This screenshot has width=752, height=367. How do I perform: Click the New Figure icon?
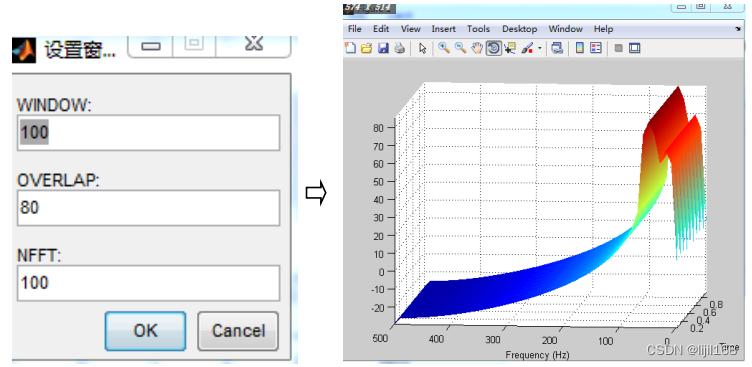point(351,48)
